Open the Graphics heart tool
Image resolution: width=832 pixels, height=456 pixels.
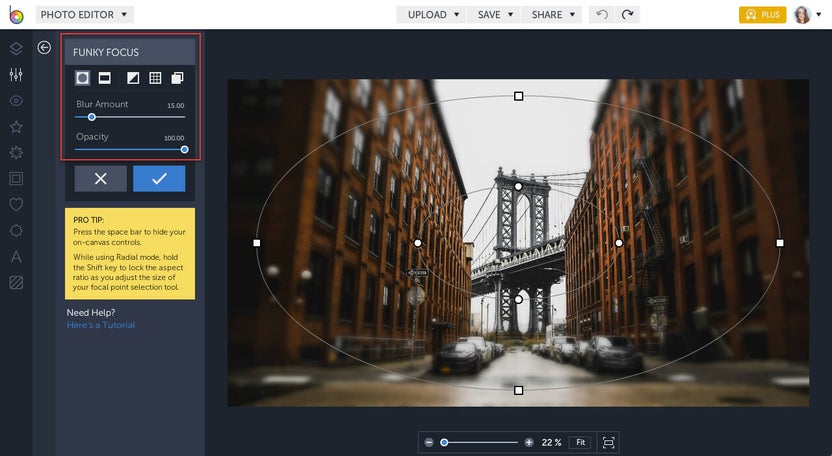[x=16, y=204]
